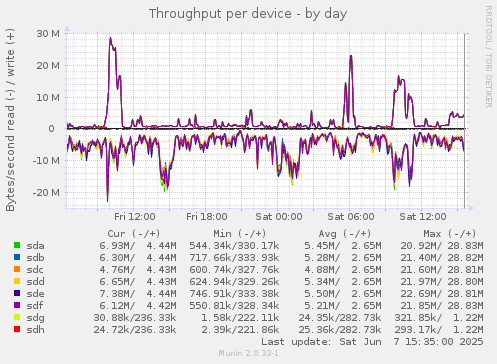Click the 'Min (-/+)' column header
The width and height of the screenshot is (497, 364).
(240, 234)
